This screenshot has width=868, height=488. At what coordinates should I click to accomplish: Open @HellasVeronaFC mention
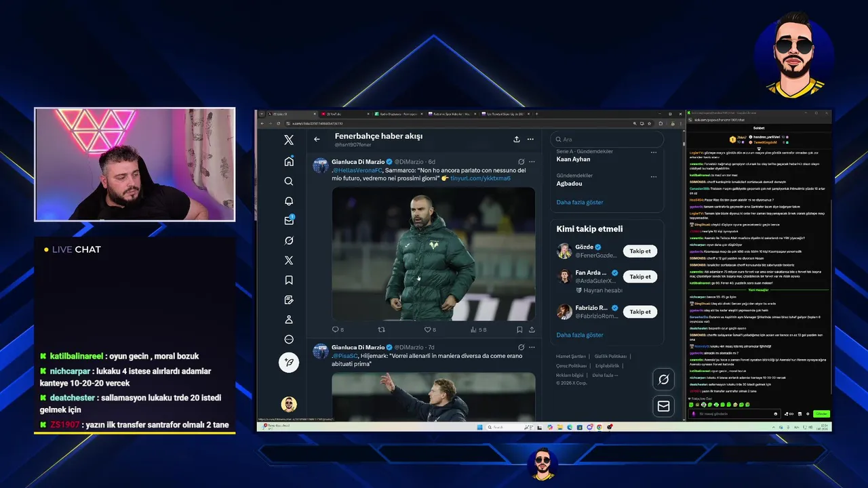(357, 170)
